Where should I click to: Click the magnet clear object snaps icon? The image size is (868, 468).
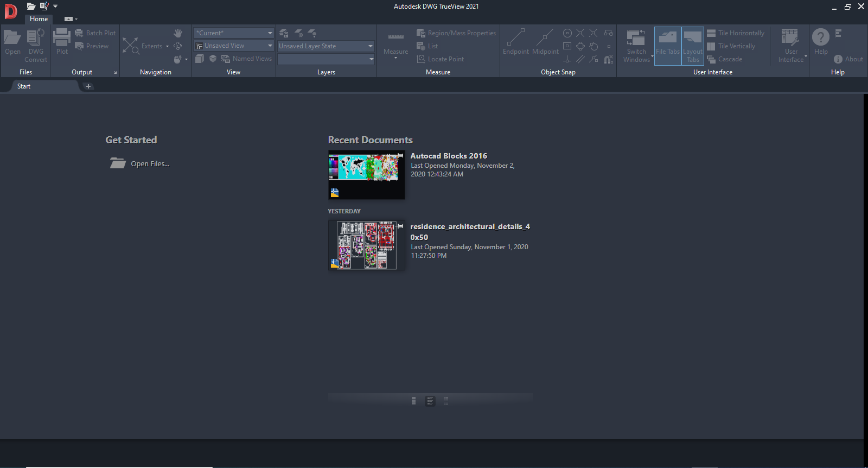click(x=609, y=59)
